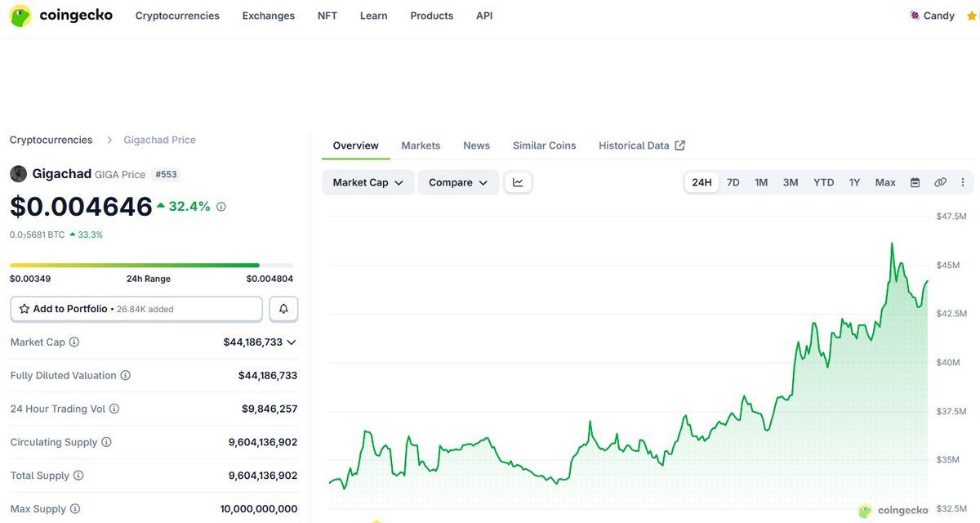Image resolution: width=980 pixels, height=523 pixels.
Task: Open the Market Cap chart dropdown
Action: 368,182
